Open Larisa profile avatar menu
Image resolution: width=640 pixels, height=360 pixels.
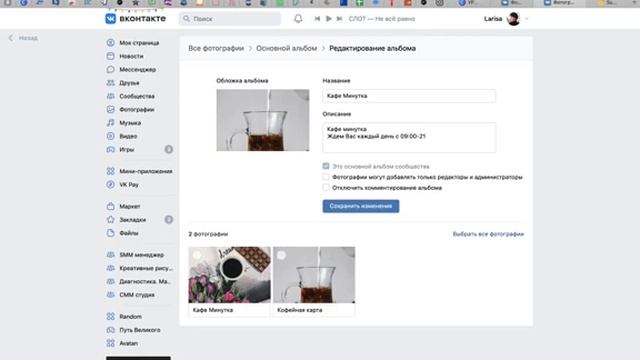tap(513, 19)
